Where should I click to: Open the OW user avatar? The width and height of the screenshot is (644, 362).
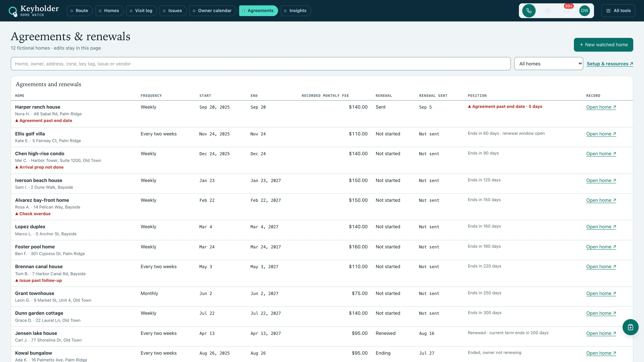tap(584, 11)
